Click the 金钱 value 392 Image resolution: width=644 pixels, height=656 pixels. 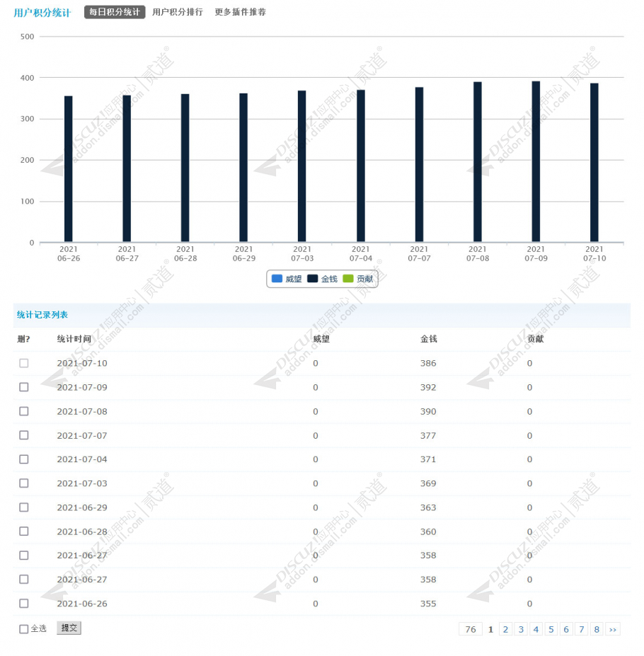428,387
